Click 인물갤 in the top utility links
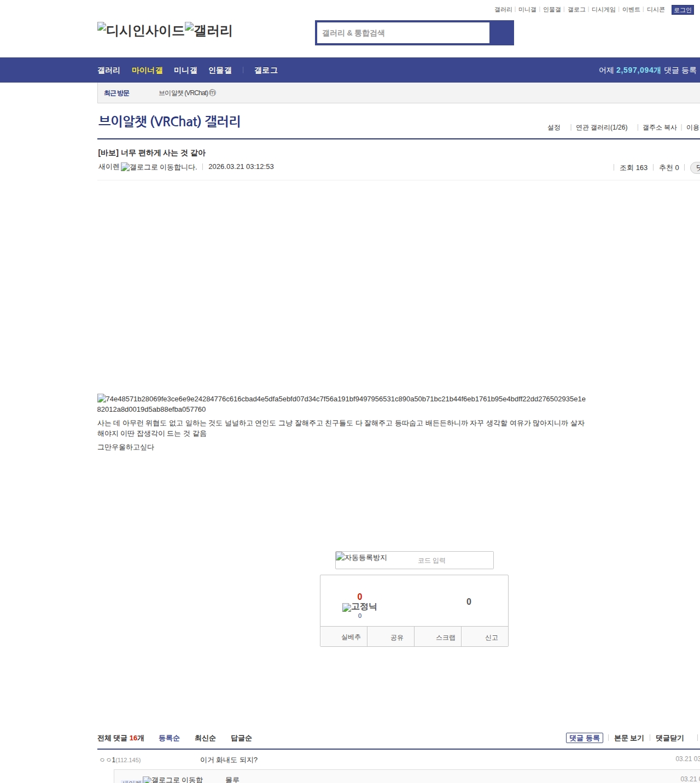 (552, 10)
